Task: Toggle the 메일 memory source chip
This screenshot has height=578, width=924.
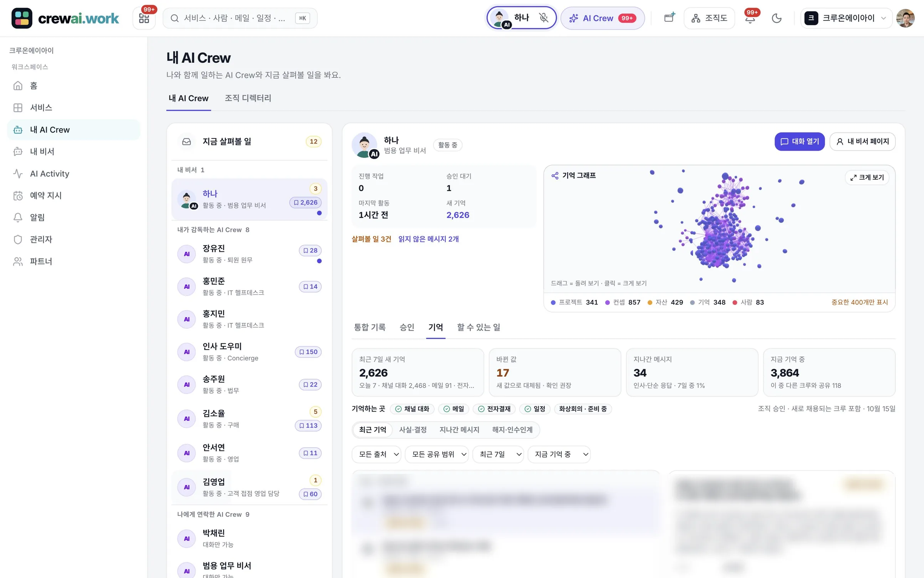Action: (454, 409)
